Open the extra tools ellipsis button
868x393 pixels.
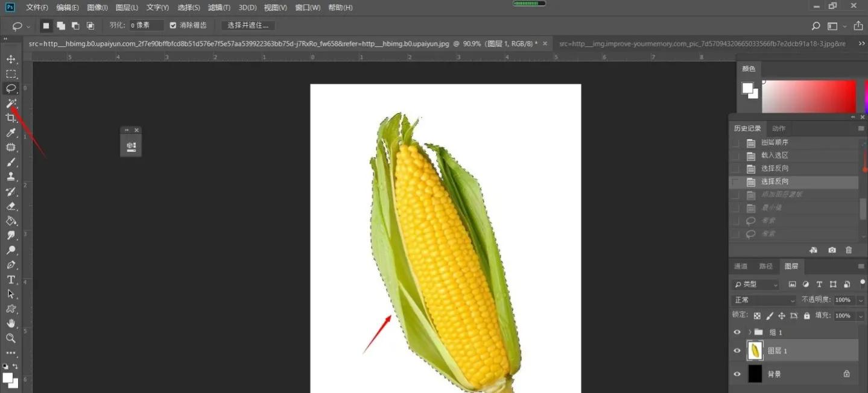click(x=11, y=353)
